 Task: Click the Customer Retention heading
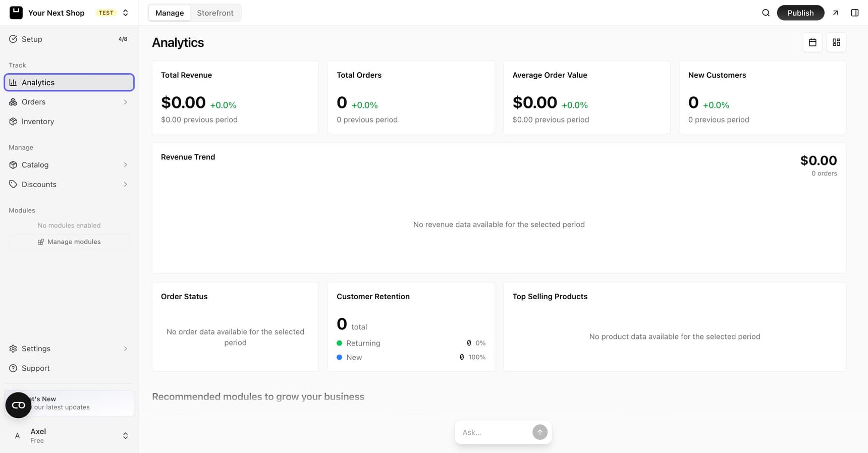[x=373, y=297]
